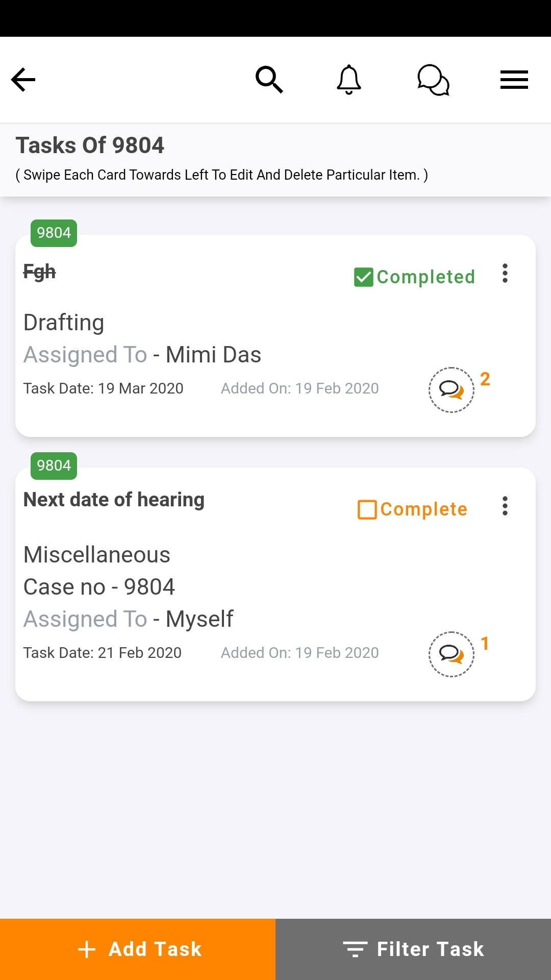Screen dimensions: 551x980
Task: Tap the filter lines icon
Action: (x=355, y=949)
